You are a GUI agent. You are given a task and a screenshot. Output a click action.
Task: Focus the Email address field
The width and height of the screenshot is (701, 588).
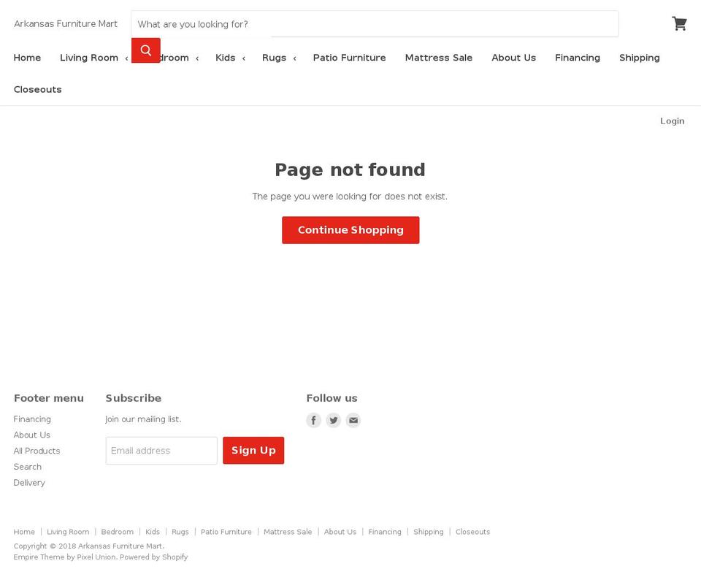pos(161,451)
